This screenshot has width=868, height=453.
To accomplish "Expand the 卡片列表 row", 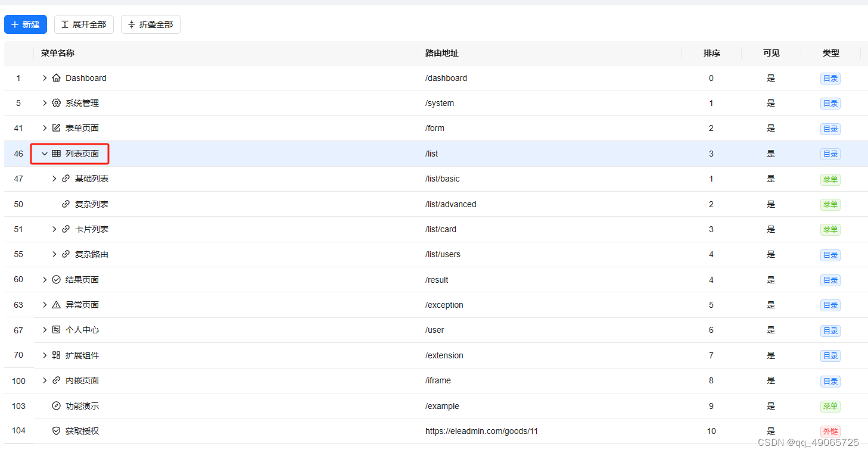I will 54,229.
